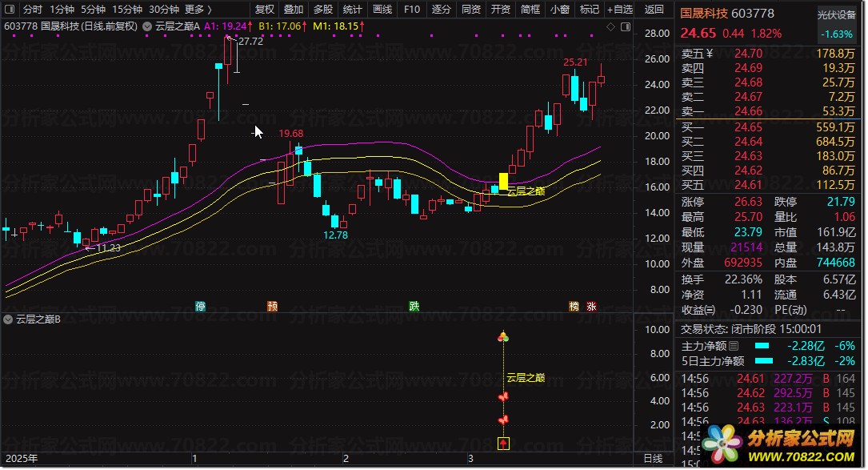Toggle the left sidebar panel icon
This screenshot has width=868, height=470.
[10, 10]
